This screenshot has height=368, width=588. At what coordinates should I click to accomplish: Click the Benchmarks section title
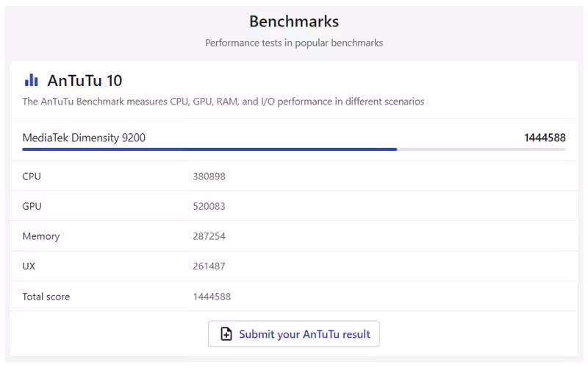tap(294, 21)
